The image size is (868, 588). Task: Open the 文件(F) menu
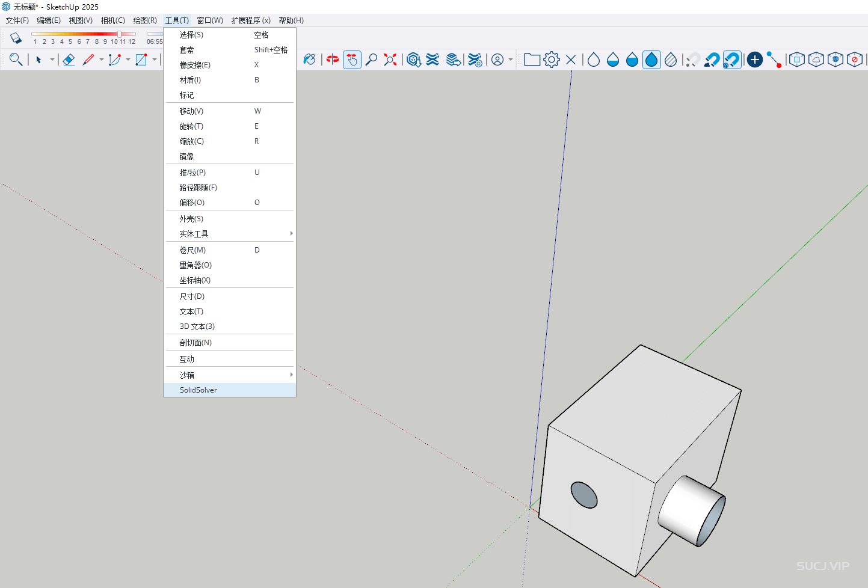click(x=17, y=20)
